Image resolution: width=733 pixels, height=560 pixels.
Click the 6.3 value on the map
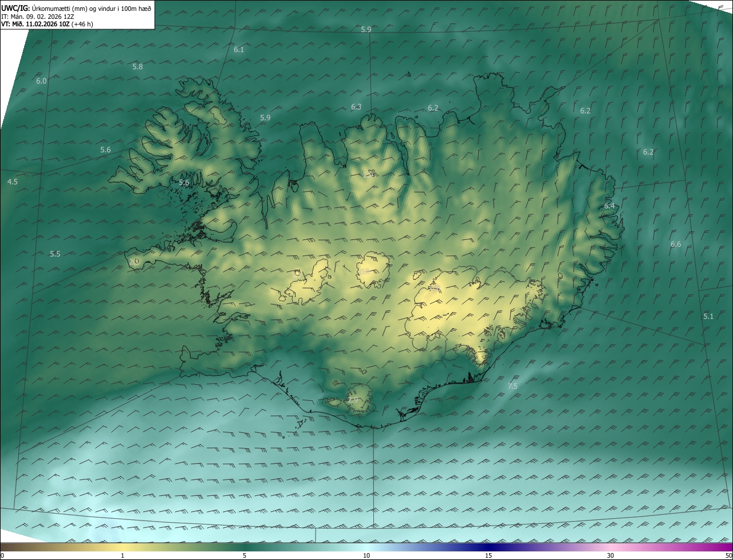pos(356,107)
